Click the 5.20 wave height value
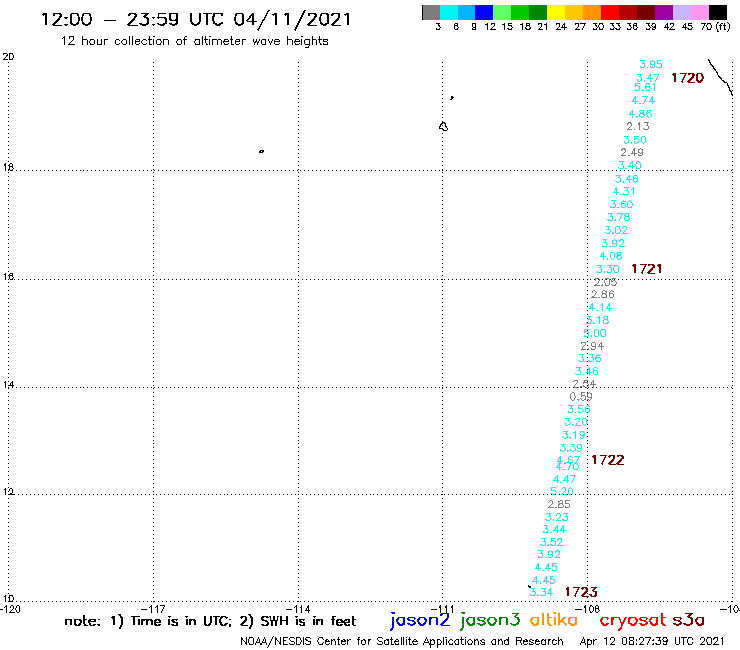This screenshot has width=740, height=650. 562,491
